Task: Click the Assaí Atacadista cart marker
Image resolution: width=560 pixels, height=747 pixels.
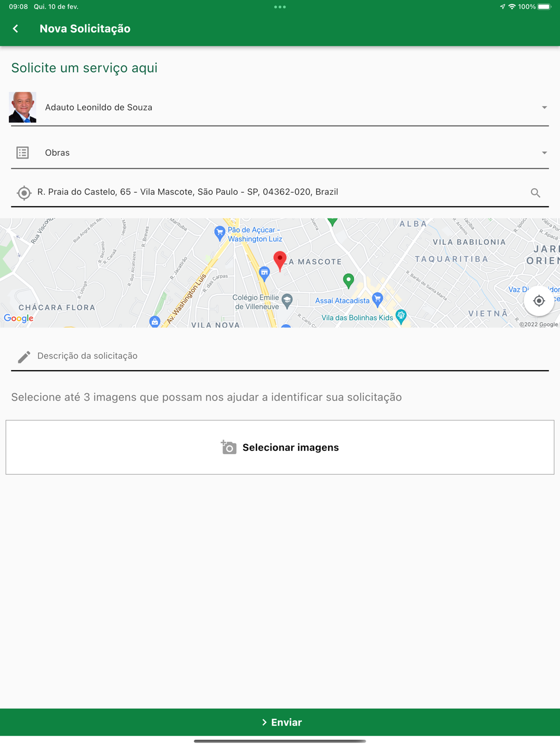Action: (x=377, y=300)
